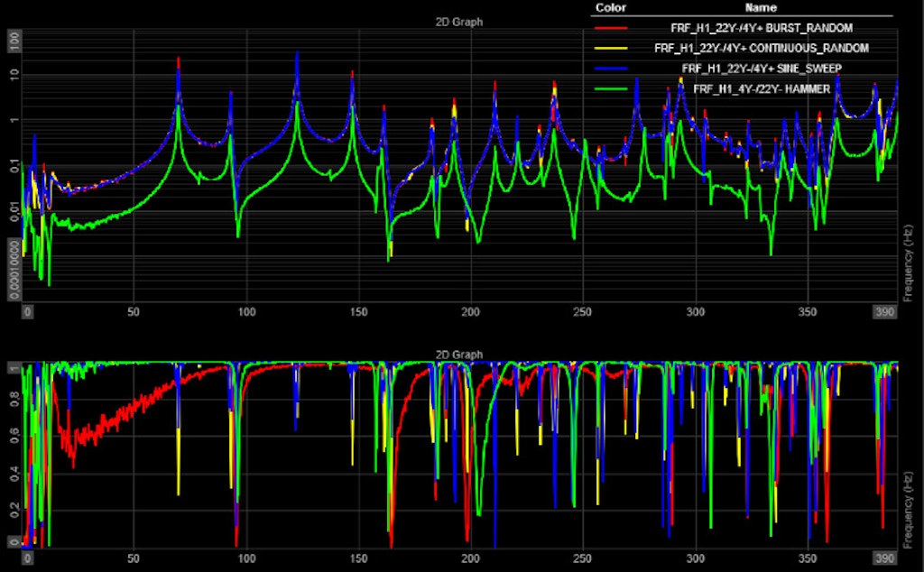Click the 0.8 label on the coherence y-axis
Image resolution: width=924 pixels, height=572 pixels.
pos(14,399)
